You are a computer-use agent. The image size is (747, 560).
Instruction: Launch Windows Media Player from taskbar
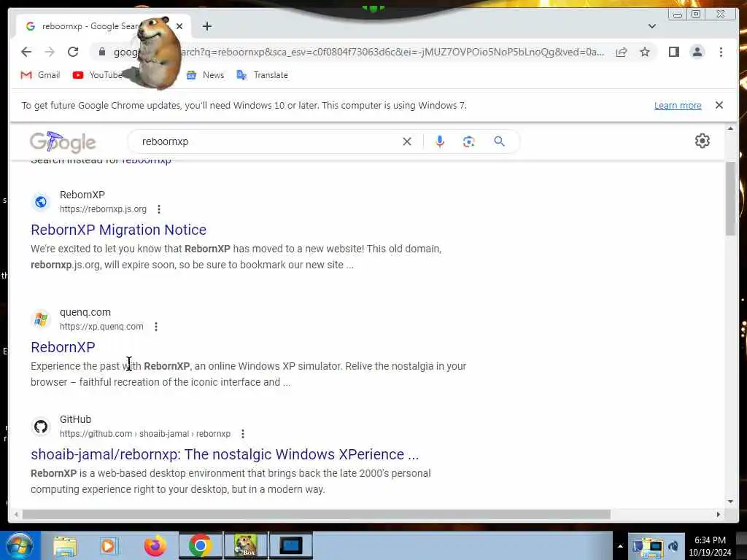(x=109, y=546)
